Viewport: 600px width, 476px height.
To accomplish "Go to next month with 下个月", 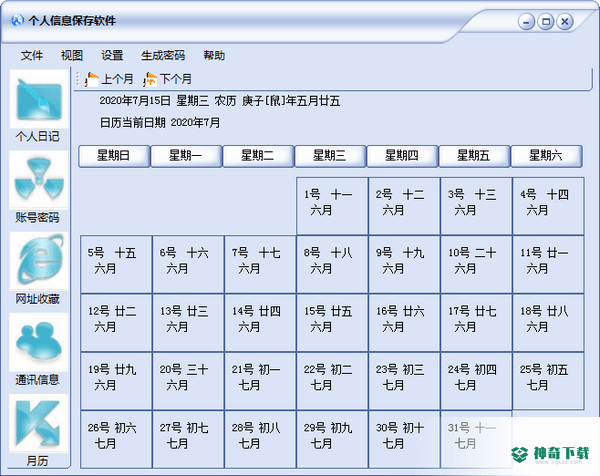I will [168, 79].
